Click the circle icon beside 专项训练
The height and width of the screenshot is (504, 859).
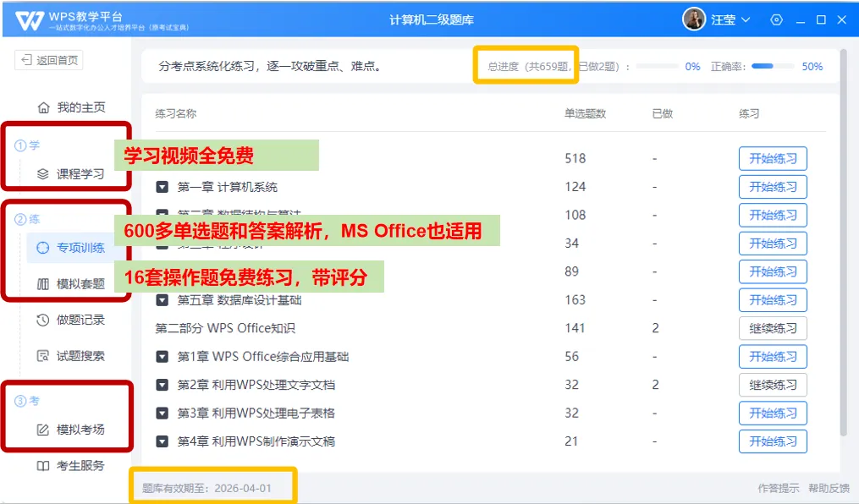pos(42,248)
